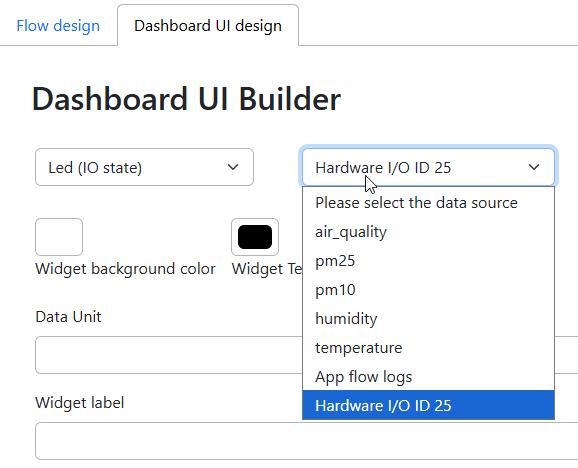Click the Dashboard UI Builder heading
The width and height of the screenshot is (578, 468).
coord(187,99)
